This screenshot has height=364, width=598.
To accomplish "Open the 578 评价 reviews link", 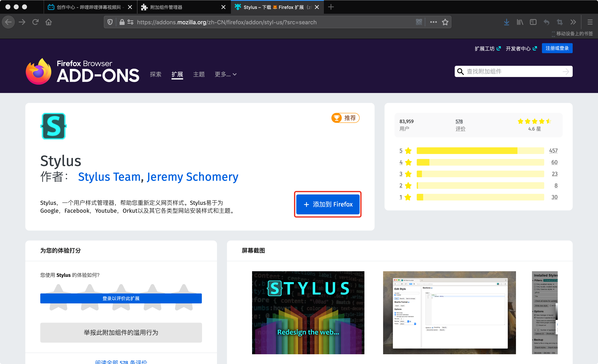I will tap(460, 125).
